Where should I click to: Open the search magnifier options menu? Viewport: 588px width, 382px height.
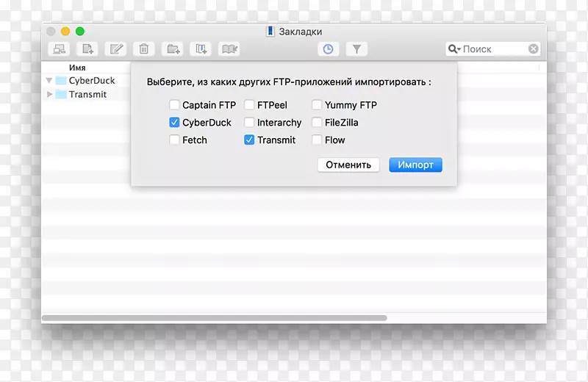(454, 49)
